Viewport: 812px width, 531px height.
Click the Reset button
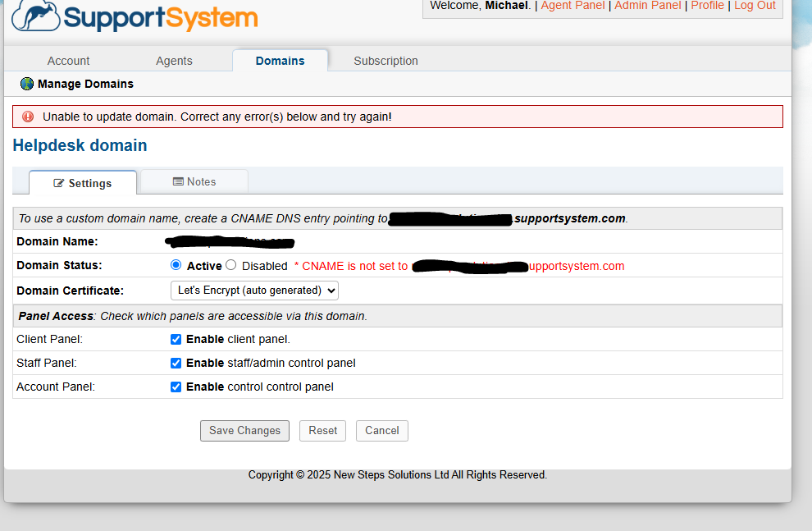pos(322,430)
